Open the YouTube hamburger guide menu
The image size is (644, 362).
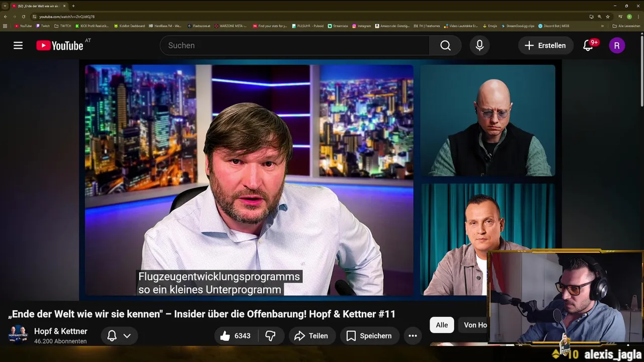(18, 45)
